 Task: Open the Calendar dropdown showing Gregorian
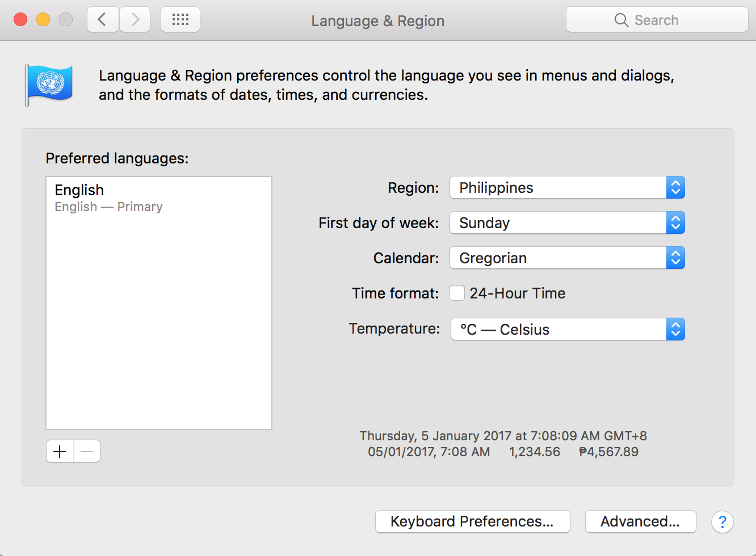click(568, 258)
